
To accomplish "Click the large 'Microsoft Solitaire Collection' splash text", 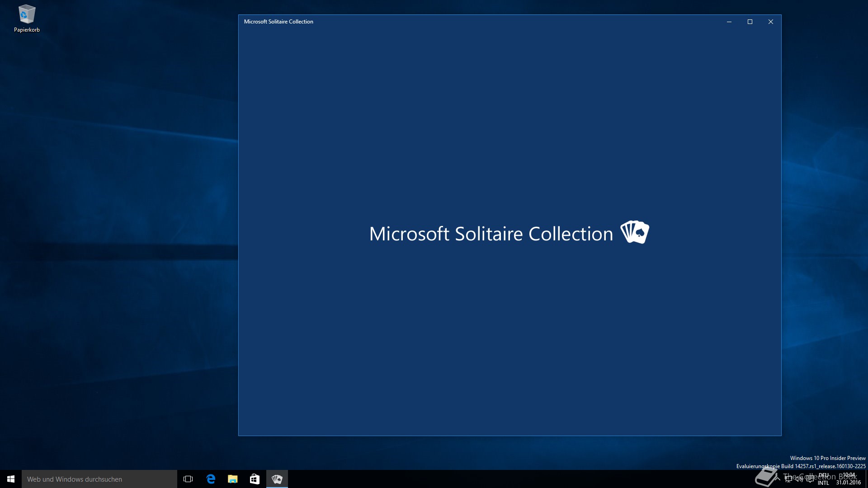I will pyautogui.click(x=491, y=234).
